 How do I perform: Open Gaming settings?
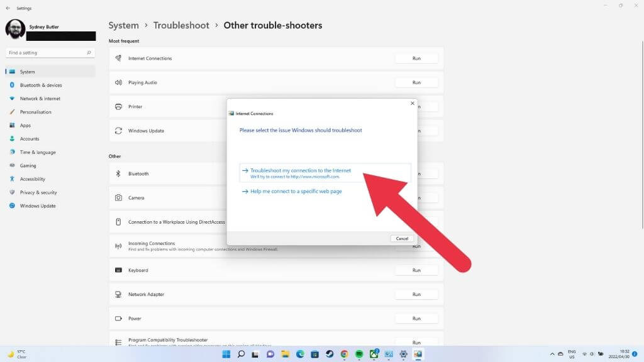[x=50, y=165]
